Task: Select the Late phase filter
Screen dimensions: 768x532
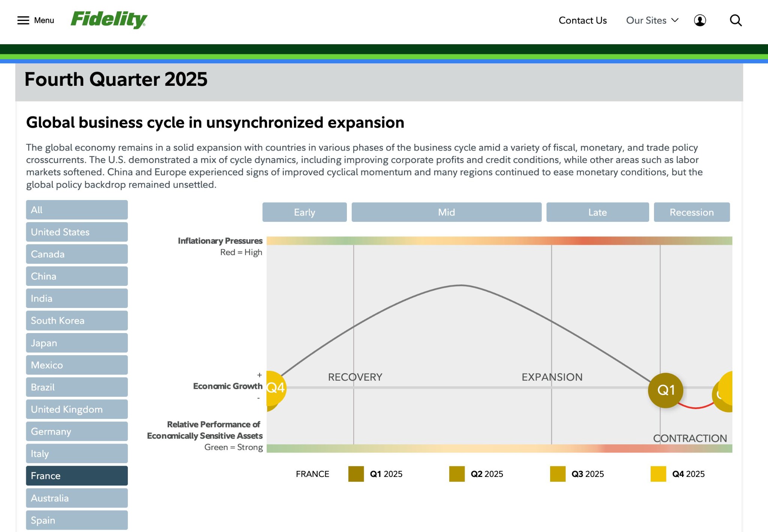Action: (597, 212)
